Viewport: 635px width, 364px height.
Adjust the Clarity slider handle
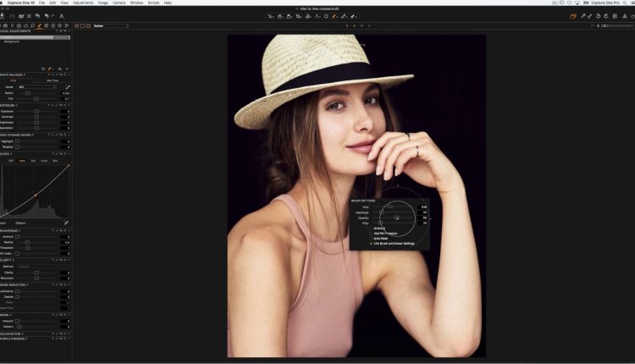point(36,273)
